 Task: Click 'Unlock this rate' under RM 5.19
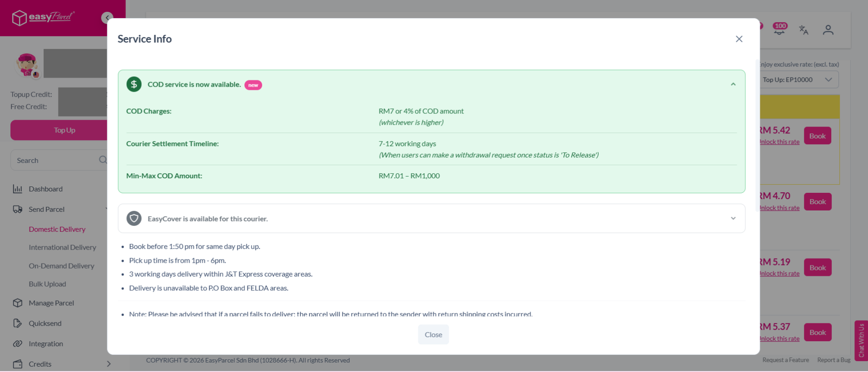coord(779,274)
